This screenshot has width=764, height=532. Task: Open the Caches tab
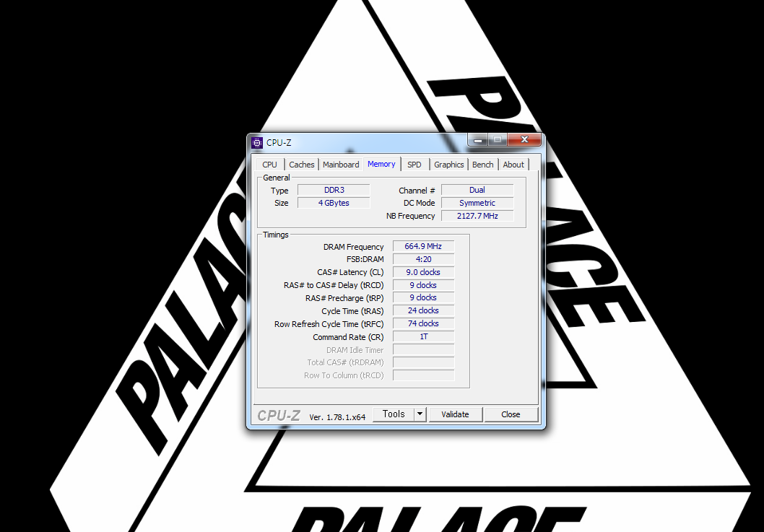click(x=302, y=165)
